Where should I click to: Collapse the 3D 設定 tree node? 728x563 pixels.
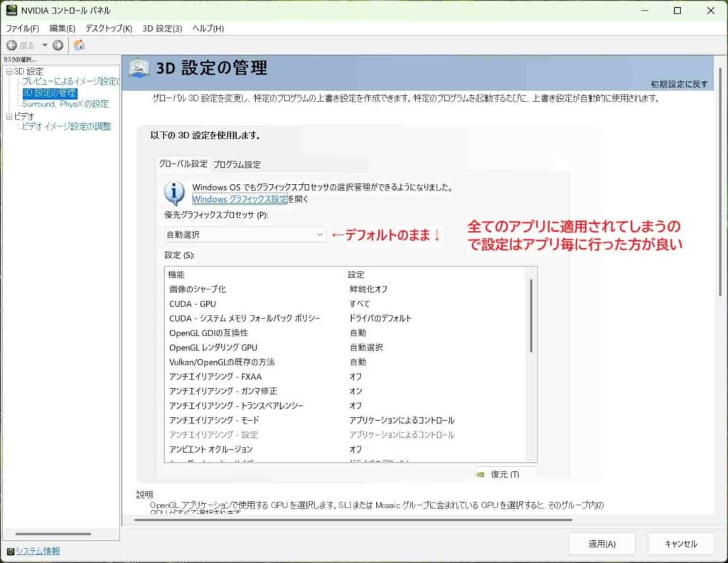(9, 72)
